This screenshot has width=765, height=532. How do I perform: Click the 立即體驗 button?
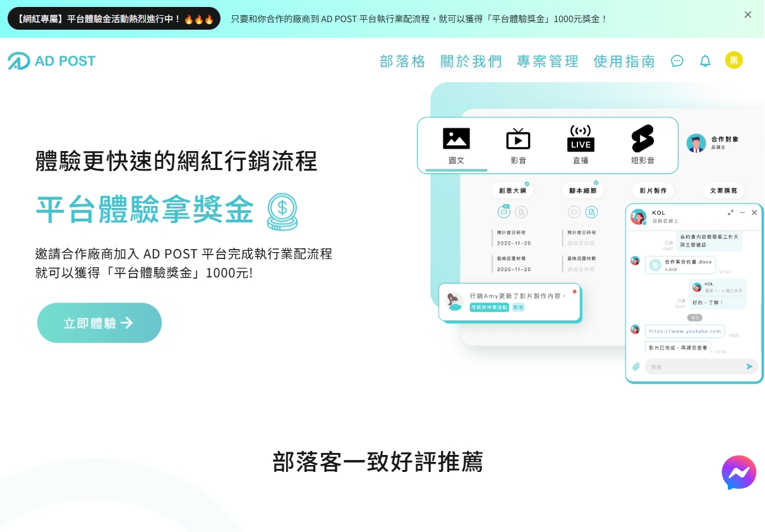click(99, 323)
